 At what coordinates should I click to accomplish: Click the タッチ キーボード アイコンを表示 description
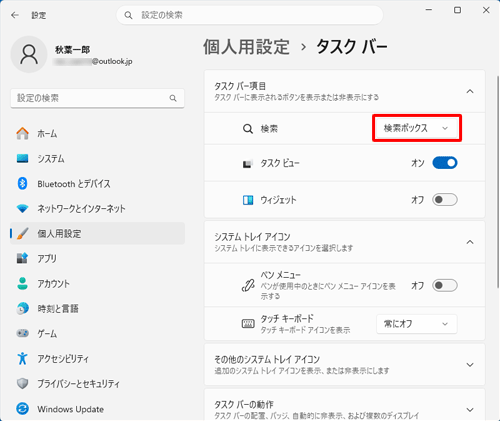click(x=305, y=330)
